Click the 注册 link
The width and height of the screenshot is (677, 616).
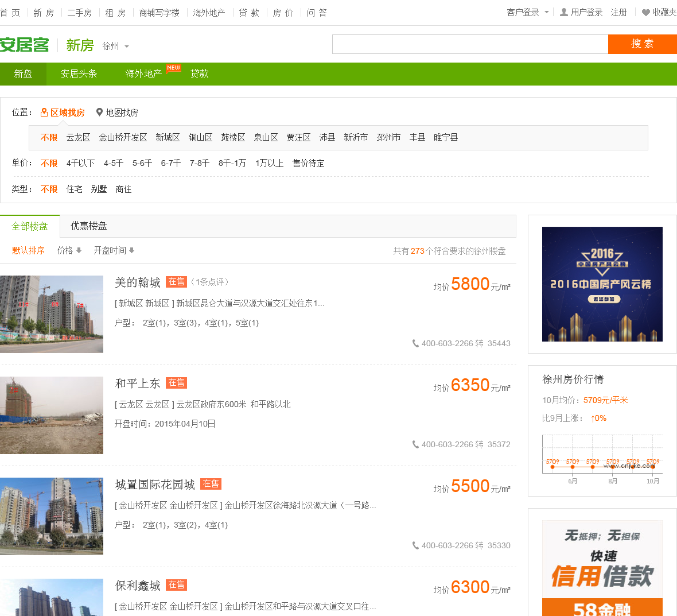[618, 13]
